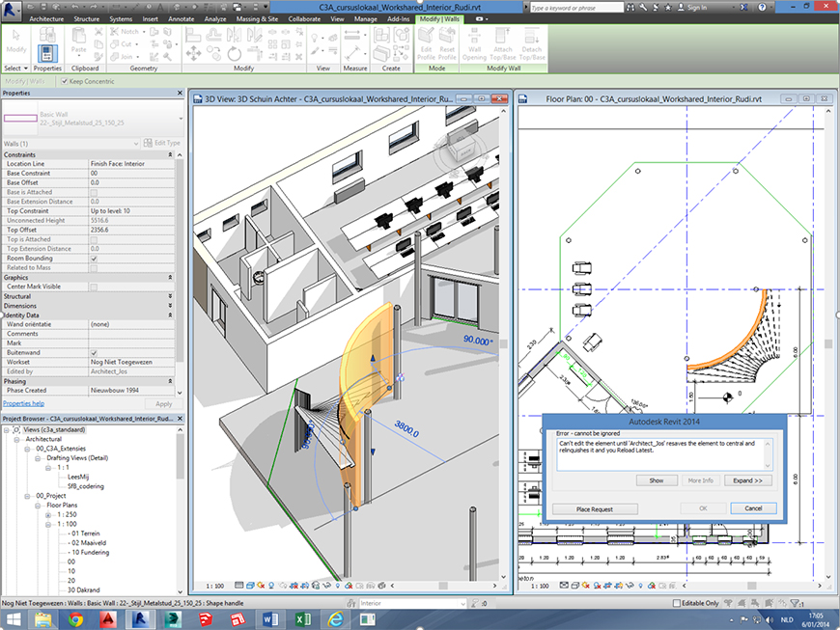840x630 pixels.
Task: Collapse the Constraints section
Action: coord(170,154)
